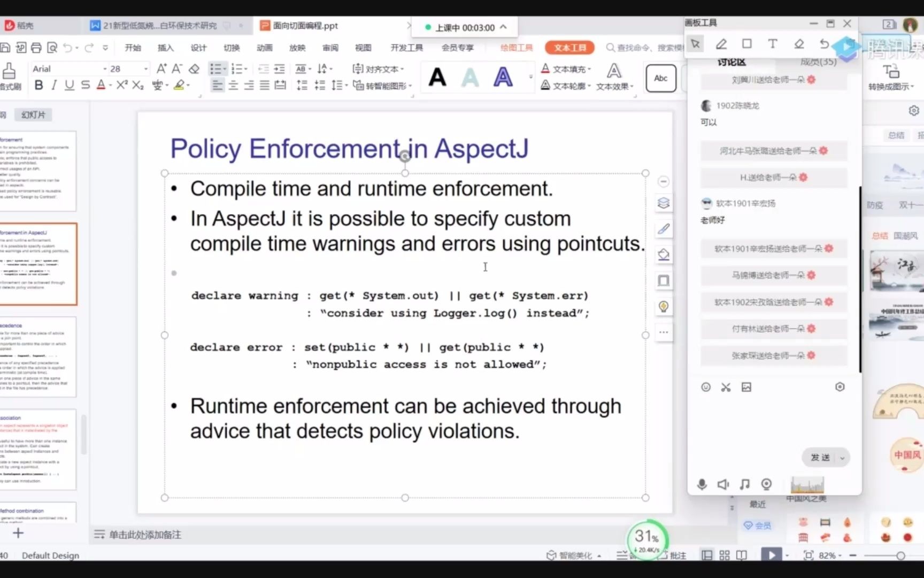The image size is (924, 578).
Task: Toggle bold formatting
Action: (38, 85)
